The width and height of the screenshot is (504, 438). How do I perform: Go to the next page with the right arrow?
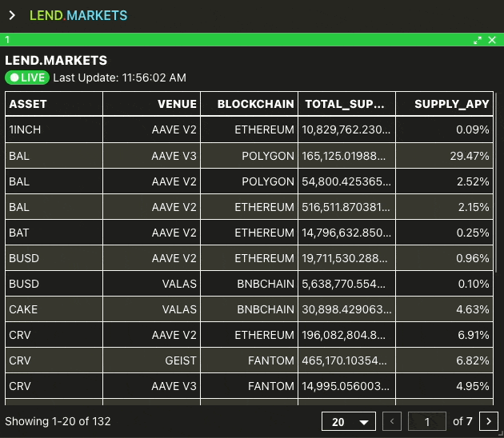pos(489,421)
